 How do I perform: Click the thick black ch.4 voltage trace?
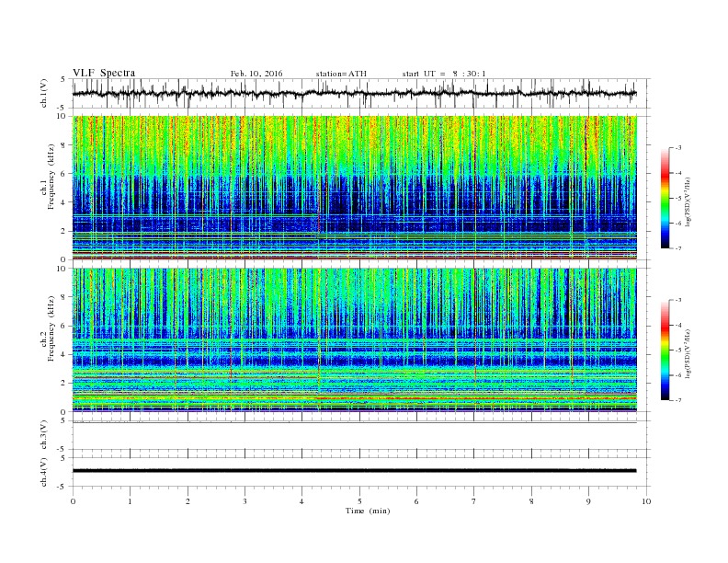(354, 471)
